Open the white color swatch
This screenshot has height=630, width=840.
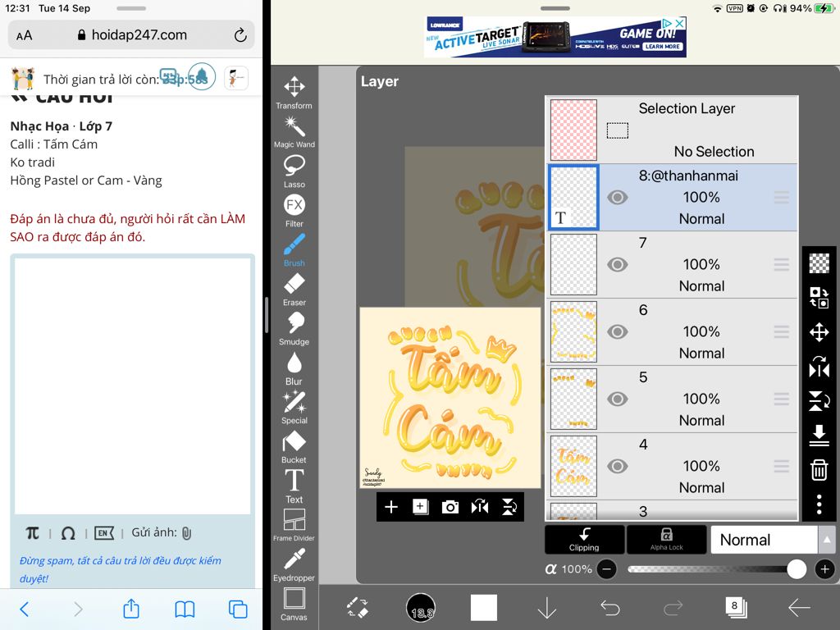coord(484,608)
